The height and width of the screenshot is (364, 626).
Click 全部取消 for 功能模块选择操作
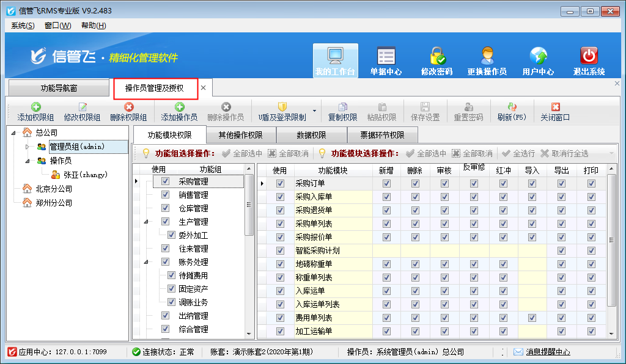[x=473, y=153]
